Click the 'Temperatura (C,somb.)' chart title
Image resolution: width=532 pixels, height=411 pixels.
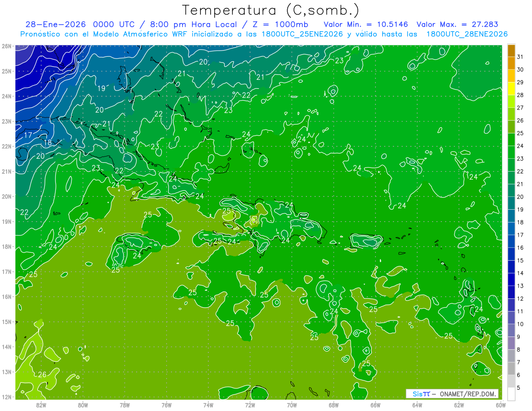point(271,10)
